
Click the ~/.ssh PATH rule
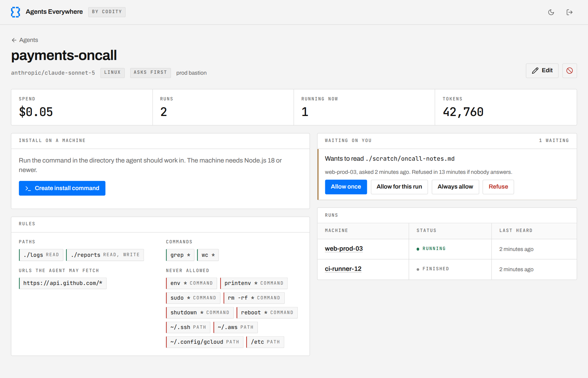click(x=188, y=327)
